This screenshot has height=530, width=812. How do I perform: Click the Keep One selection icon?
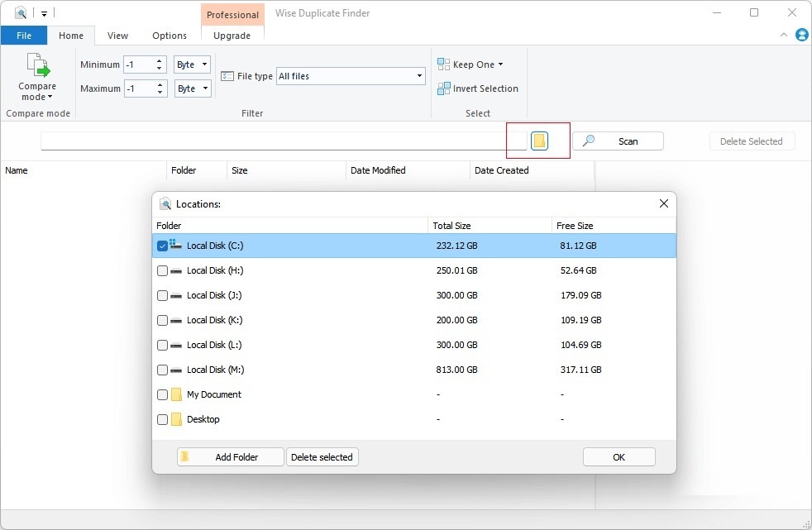[443, 64]
